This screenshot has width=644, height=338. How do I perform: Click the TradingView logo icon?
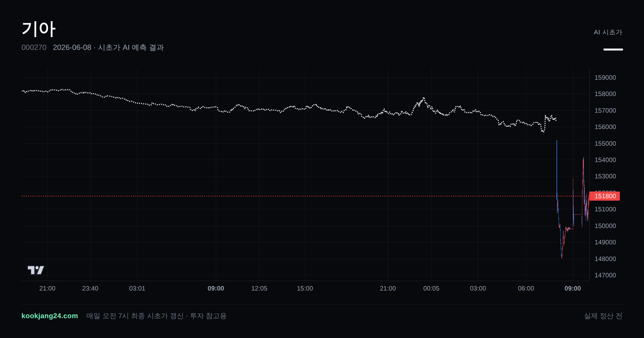36,270
